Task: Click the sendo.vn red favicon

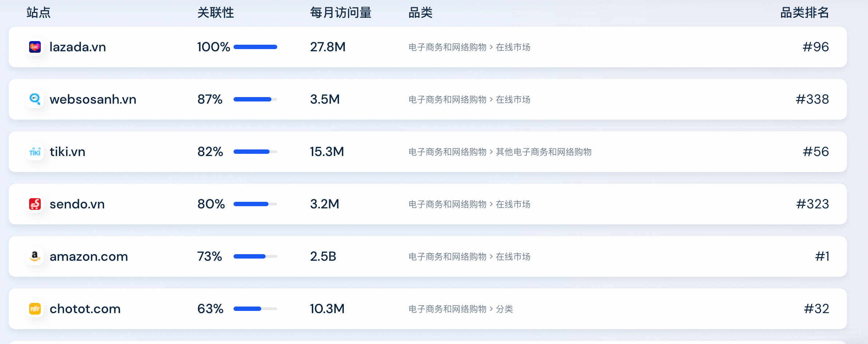Action: (x=35, y=204)
